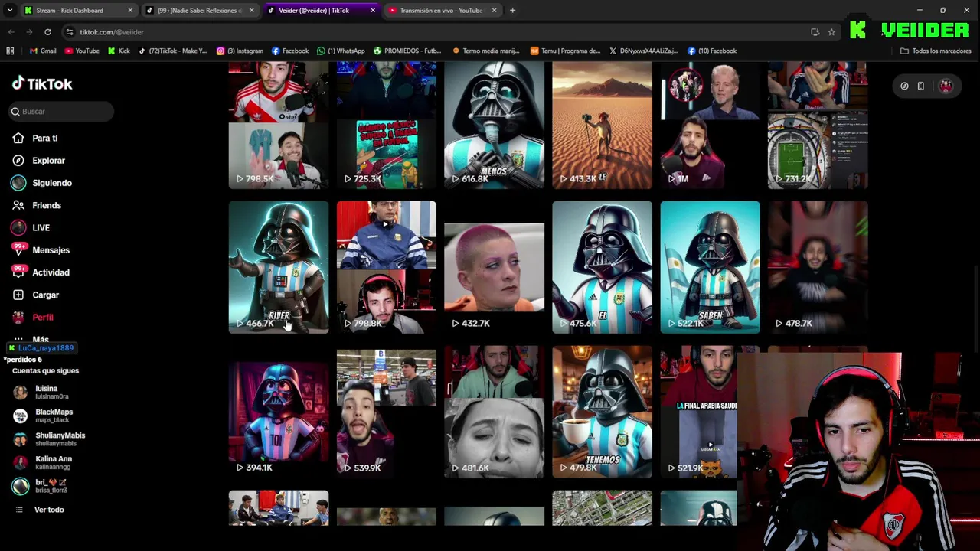Open the Explorar compass icon
The height and width of the screenshot is (551, 980).
(x=18, y=161)
